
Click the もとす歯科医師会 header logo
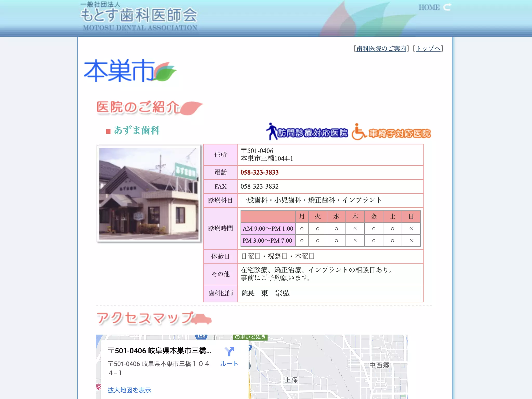[x=139, y=16]
